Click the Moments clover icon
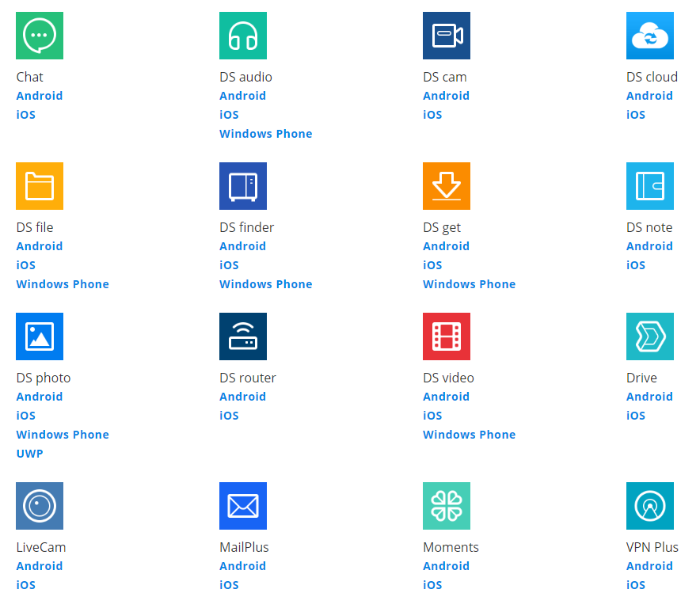The height and width of the screenshot is (612, 700). (447, 506)
